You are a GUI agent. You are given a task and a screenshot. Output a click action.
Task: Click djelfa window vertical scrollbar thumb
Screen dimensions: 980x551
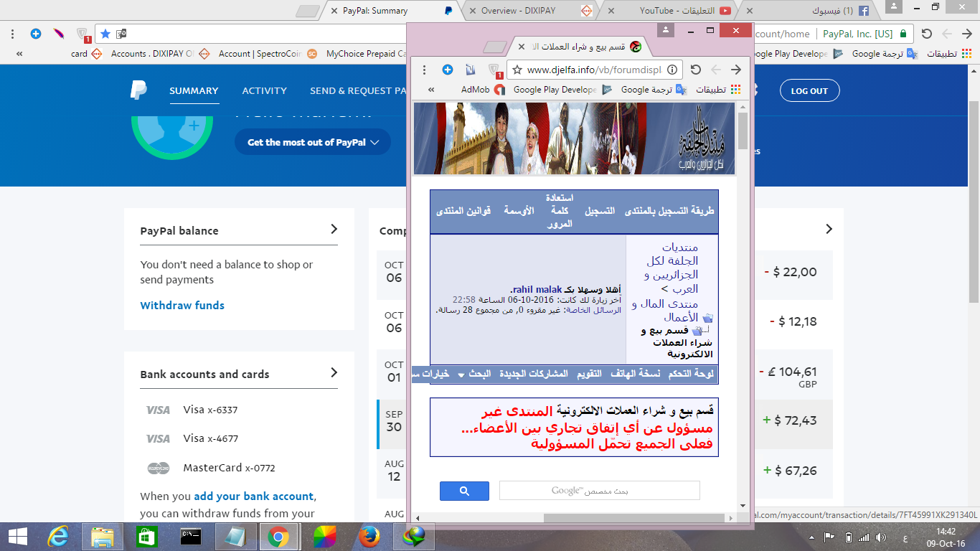(743, 130)
